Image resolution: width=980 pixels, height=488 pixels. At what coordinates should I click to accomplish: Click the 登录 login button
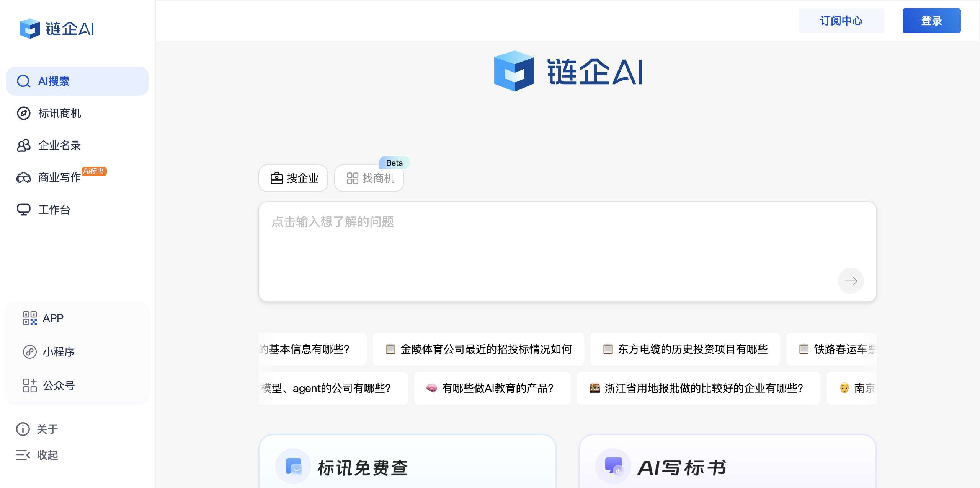coord(931,21)
